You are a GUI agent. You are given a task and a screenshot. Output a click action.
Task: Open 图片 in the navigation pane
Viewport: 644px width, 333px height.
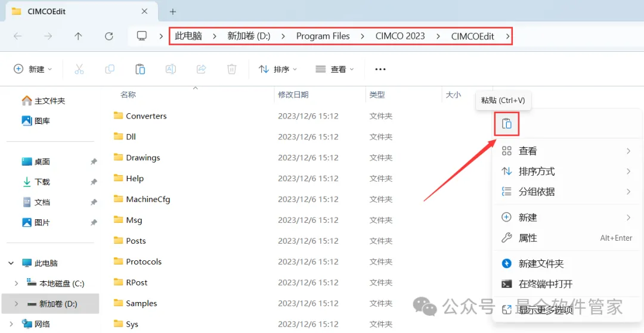pos(36,223)
